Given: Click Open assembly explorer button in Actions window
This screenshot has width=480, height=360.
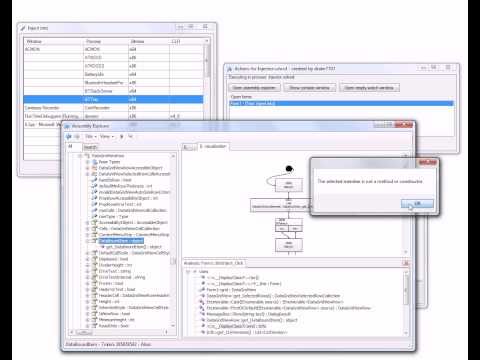Looking at the screenshot, I should click(254, 88).
